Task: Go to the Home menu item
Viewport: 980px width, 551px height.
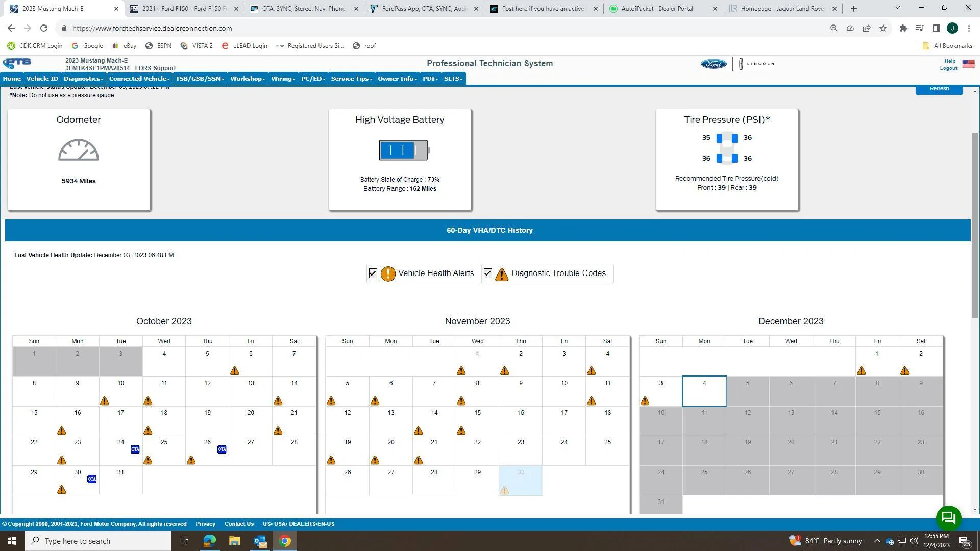Action: tap(12, 79)
